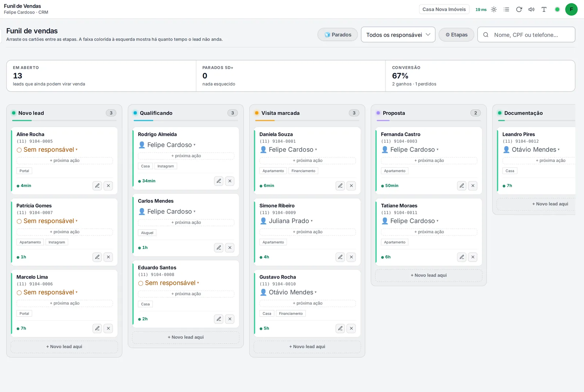
Task: Click the green connection status dot
Action: pos(557,9)
